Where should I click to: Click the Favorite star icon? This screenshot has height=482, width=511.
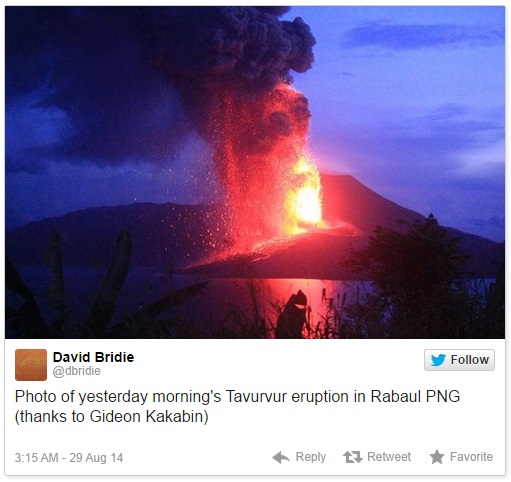437,457
